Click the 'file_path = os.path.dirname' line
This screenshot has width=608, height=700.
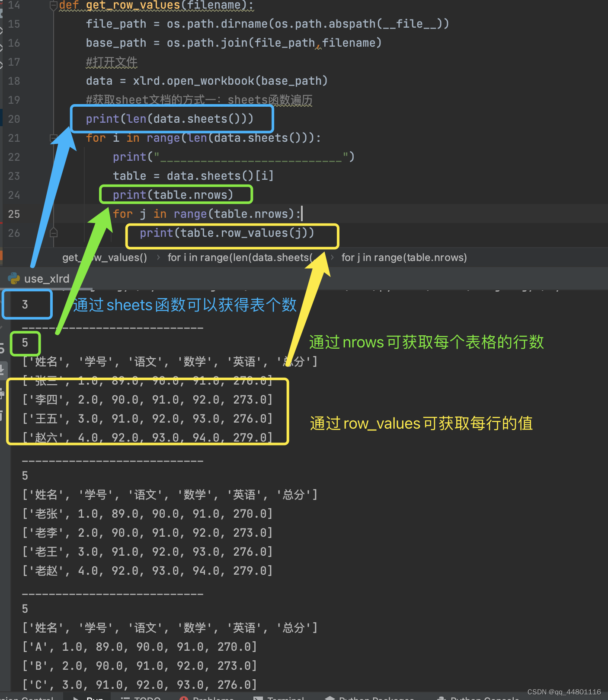[x=267, y=24]
